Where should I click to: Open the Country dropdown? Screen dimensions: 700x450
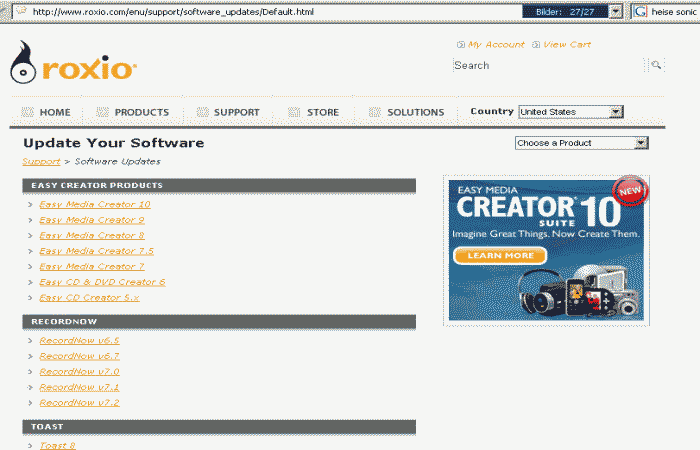click(616, 112)
